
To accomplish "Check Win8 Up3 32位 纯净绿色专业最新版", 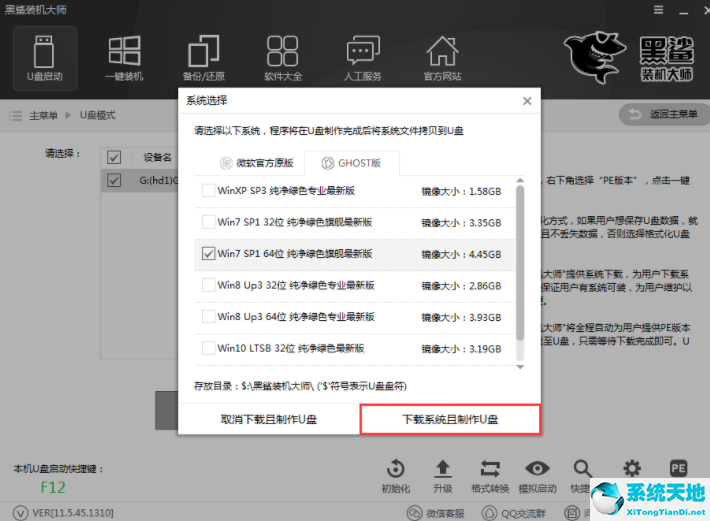I will (208, 285).
